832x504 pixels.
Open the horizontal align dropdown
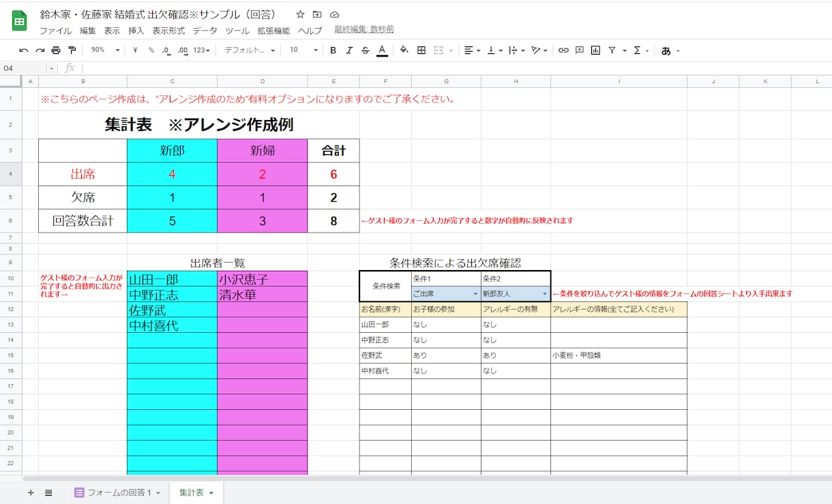tap(472, 50)
